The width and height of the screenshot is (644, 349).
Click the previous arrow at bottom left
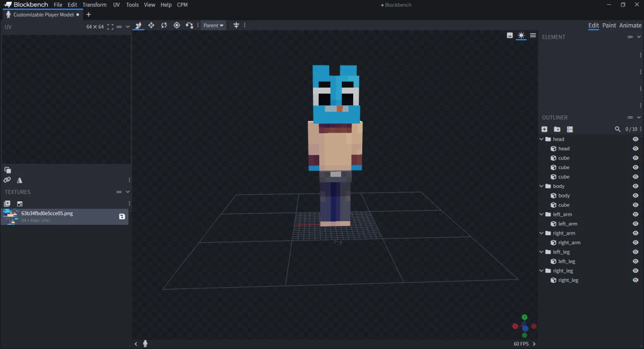[x=136, y=344]
